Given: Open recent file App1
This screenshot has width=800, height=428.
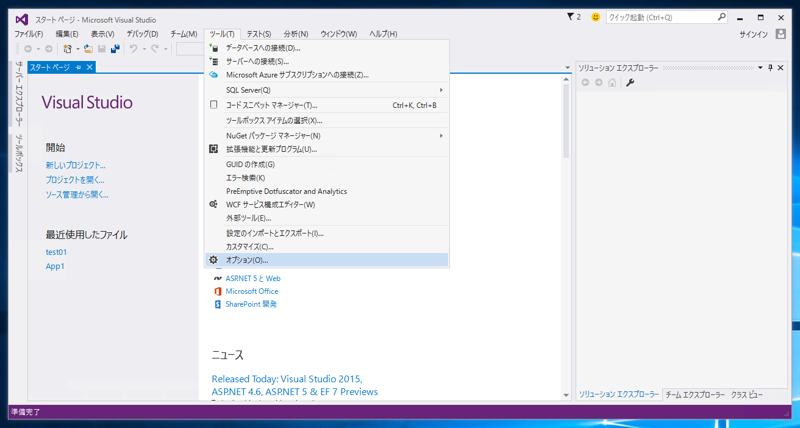Looking at the screenshot, I should pyautogui.click(x=55, y=266).
